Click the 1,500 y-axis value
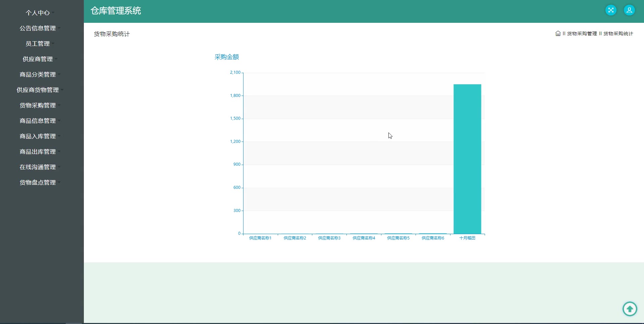Screen dimensions: 644x324 (235, 118)
